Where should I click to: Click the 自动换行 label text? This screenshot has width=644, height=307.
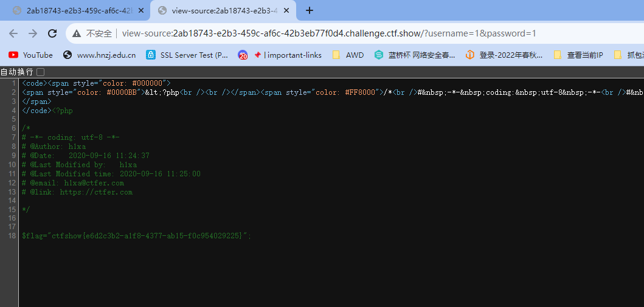coord(16,72)
